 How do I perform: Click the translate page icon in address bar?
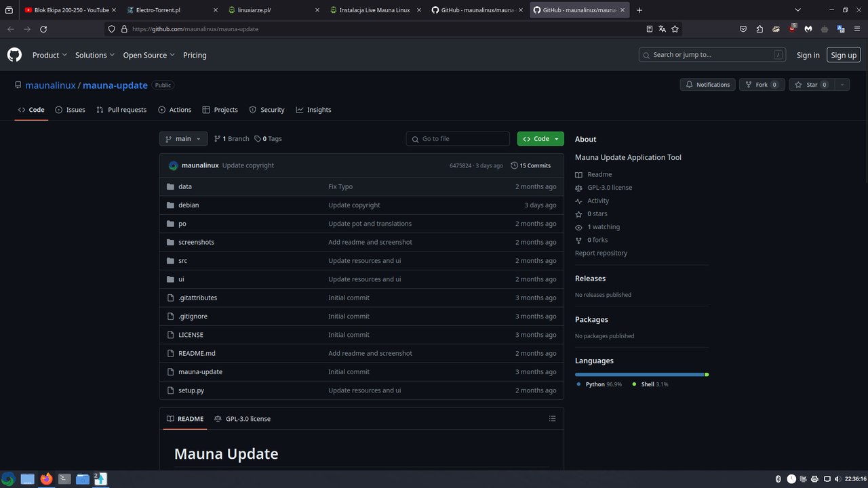(x=663, y=29)
